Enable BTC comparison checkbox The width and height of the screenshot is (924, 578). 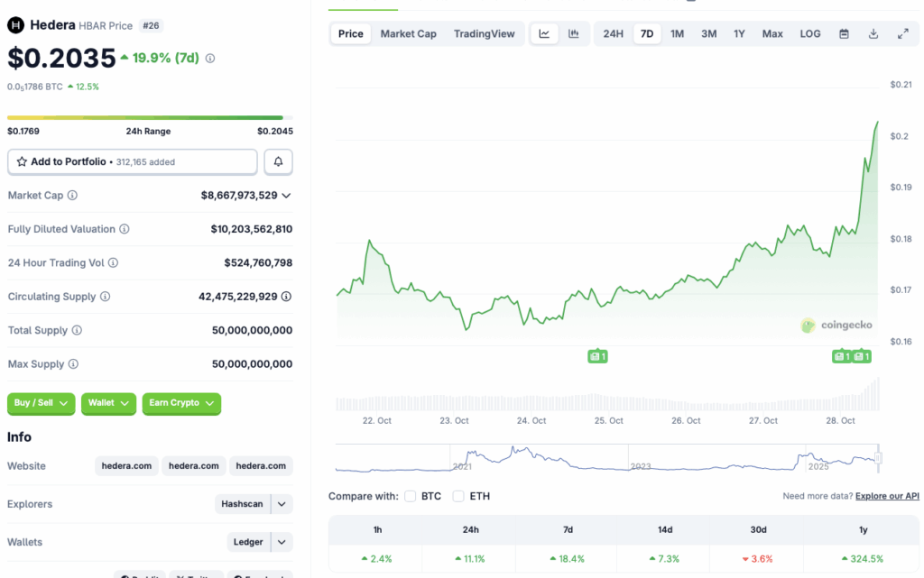(411, 496)
